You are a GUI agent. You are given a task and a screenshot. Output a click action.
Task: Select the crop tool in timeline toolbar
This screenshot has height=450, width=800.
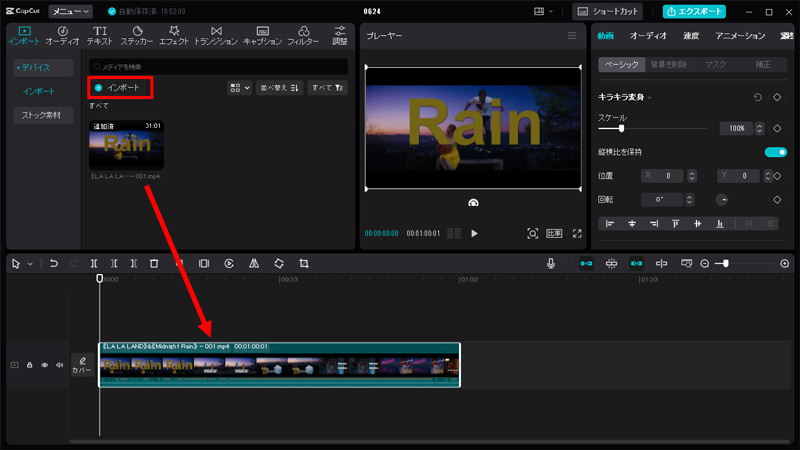304,263
